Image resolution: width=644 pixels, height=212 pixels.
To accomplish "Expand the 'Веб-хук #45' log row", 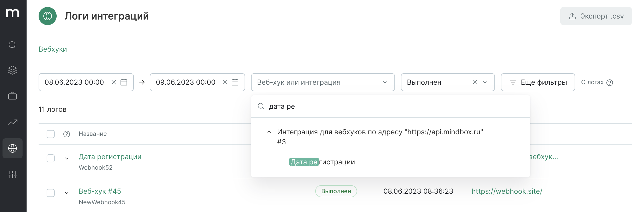I will point(67,193).
